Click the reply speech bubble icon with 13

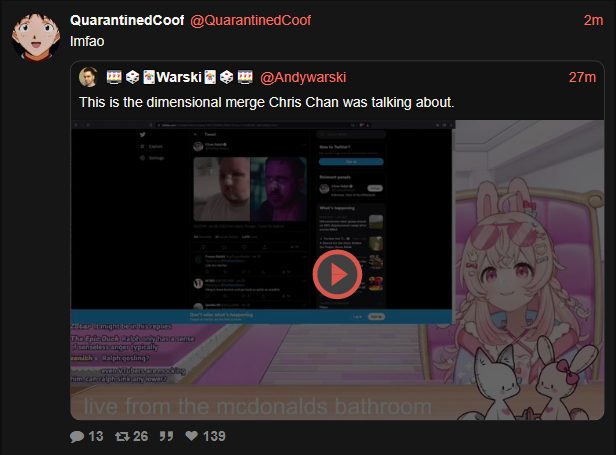pos(77,437)
